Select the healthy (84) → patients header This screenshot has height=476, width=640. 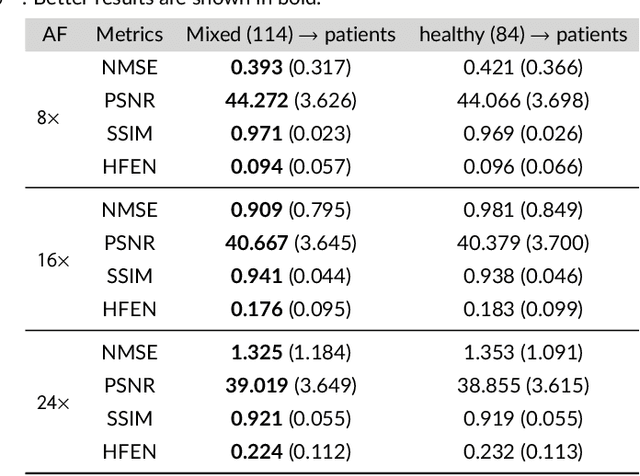pos(523,34)
